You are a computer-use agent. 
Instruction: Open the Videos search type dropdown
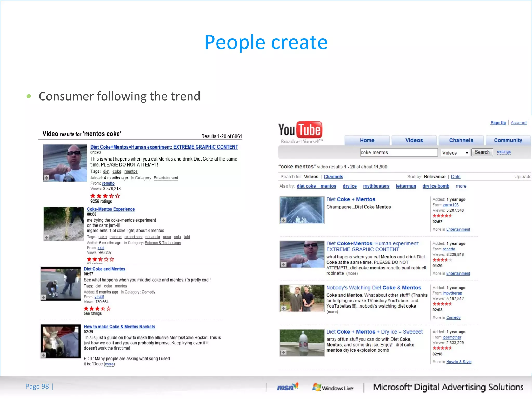pos(455,153)
